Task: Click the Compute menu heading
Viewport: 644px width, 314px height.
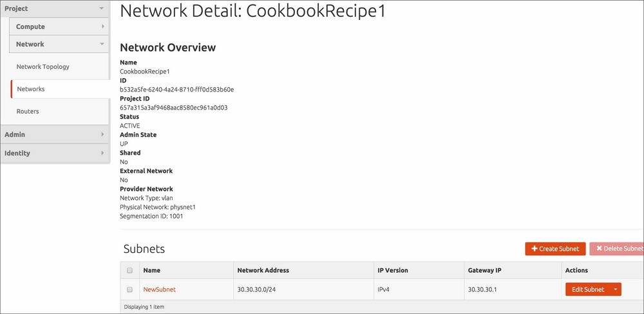Action: point(30,26)
